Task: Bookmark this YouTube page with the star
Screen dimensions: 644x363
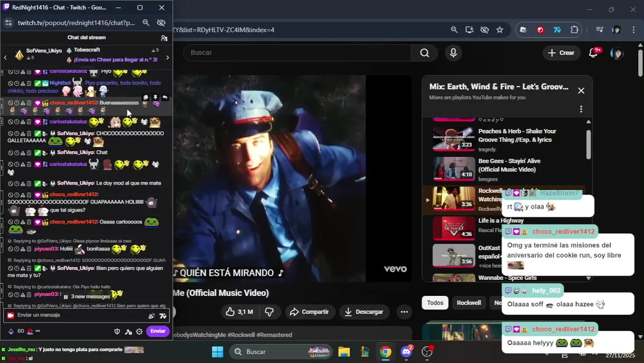Action: pyautogui.click(x=499, y=30)
